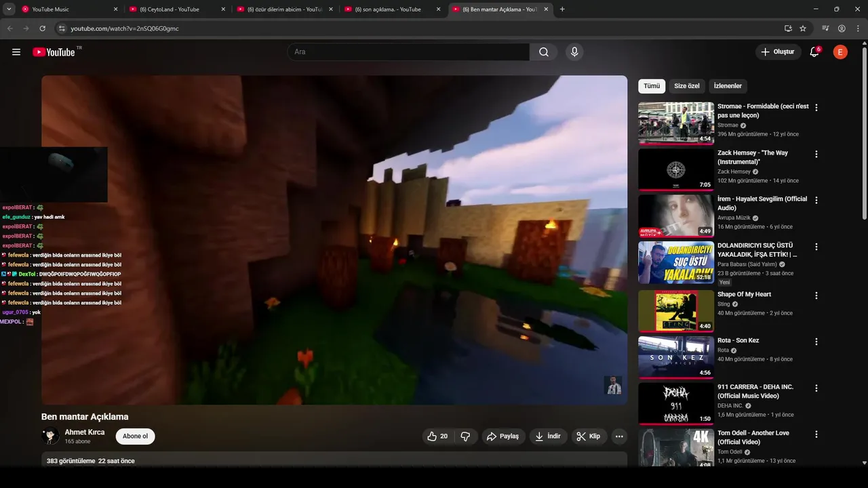
Task: Select the Size özel filter chip
Action: click(687, 86)
